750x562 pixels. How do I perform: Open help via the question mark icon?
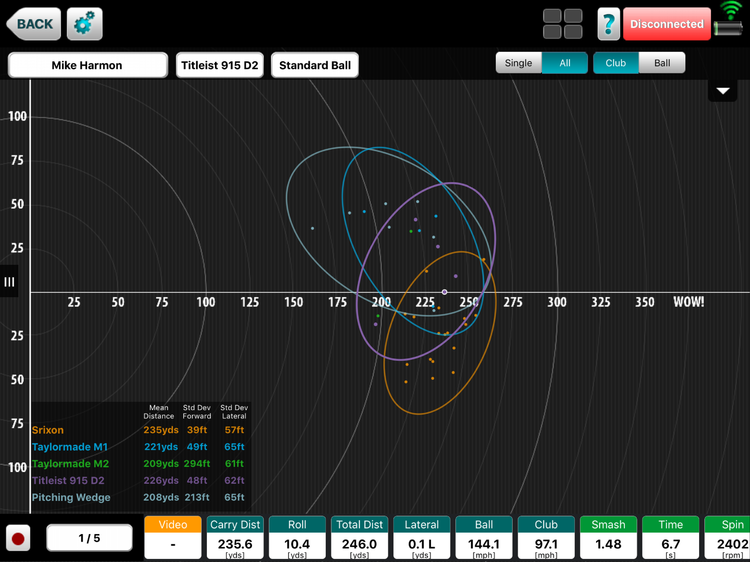pyautogui.click(x=608, y=24)
